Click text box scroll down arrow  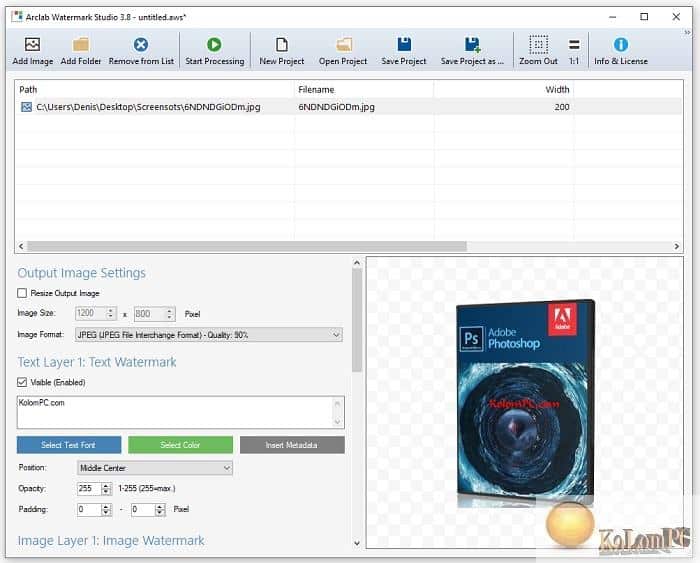point(337,421)
